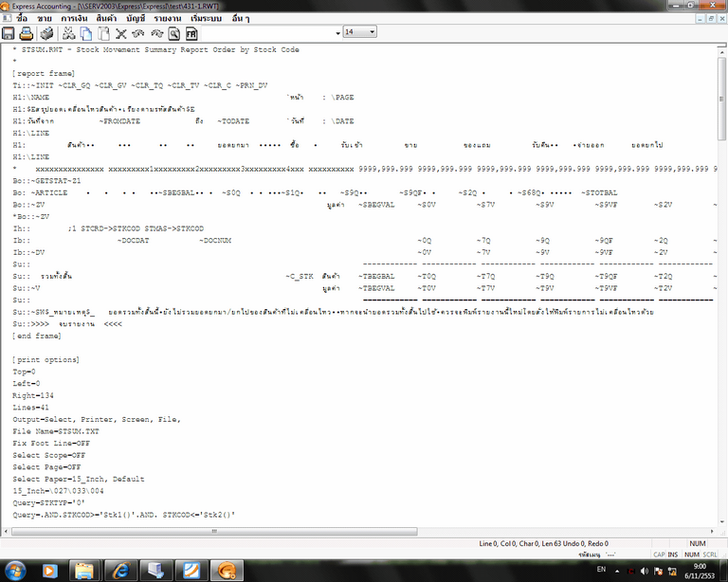
Task: Open Windows Explorer folder on taskbar
Action: [x=85, y=571]
